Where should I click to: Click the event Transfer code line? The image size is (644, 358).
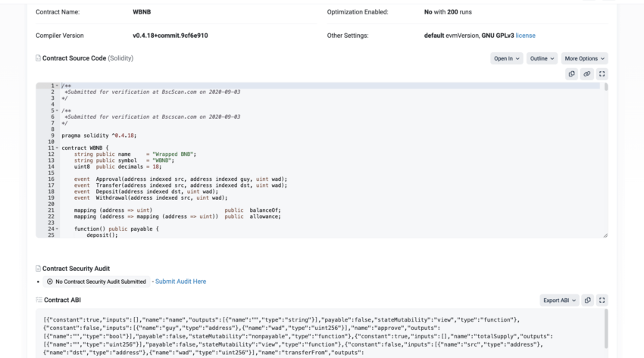pos(181,185)
